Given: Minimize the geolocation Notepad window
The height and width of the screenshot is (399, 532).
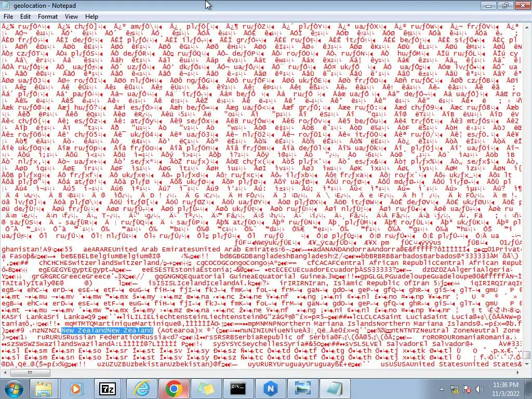Looking at the screenshot, I should [488, 5].
